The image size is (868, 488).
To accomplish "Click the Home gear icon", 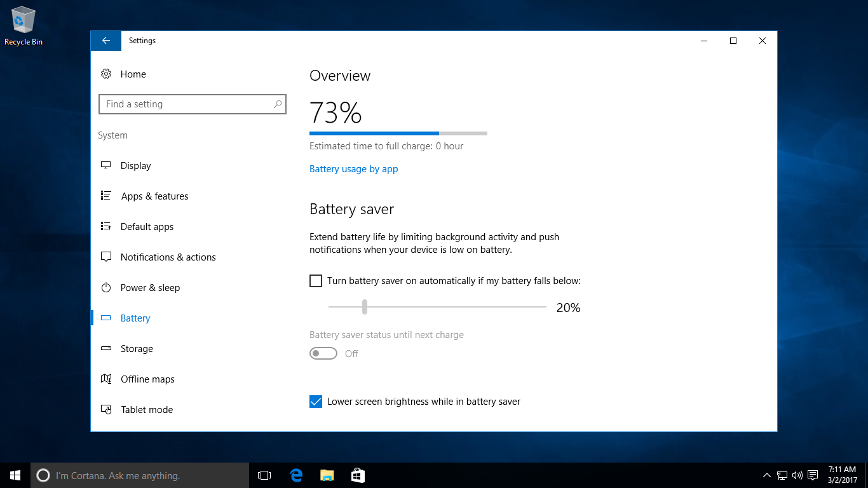I will tap(106, 74).
